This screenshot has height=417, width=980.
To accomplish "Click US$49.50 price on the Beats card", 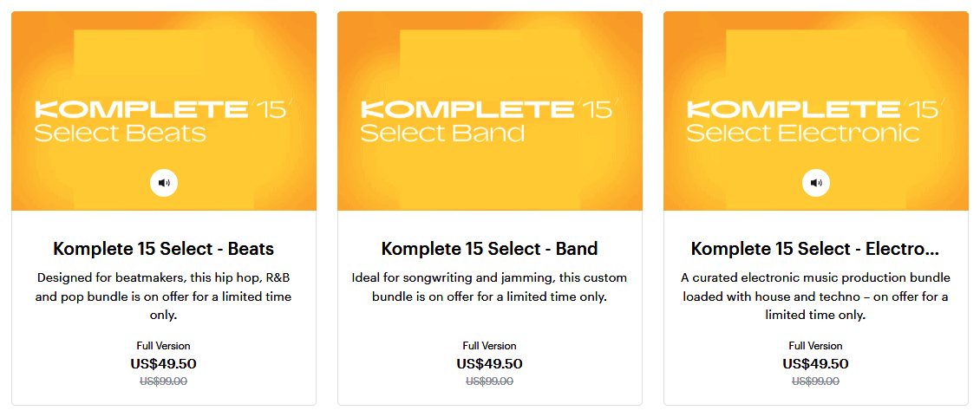I will point(164,364).
